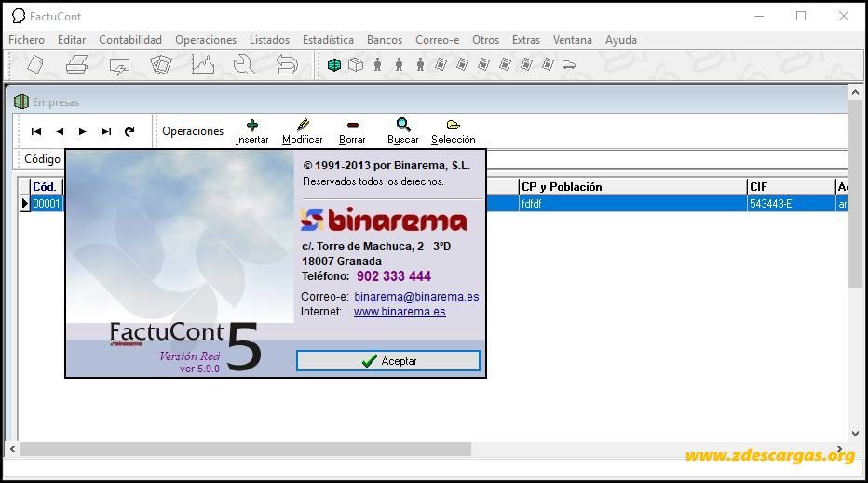Open the Correo-e menu
The width and height of the screenshot is (868, 483).
point(438,40)
